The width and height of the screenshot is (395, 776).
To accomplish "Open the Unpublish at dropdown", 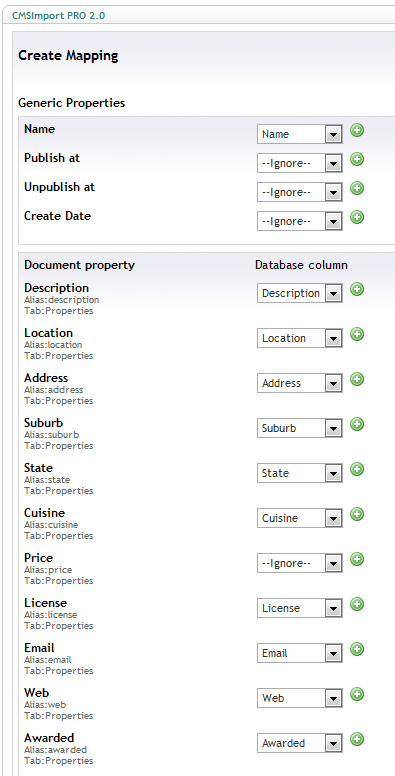I will tap(299, 192).
